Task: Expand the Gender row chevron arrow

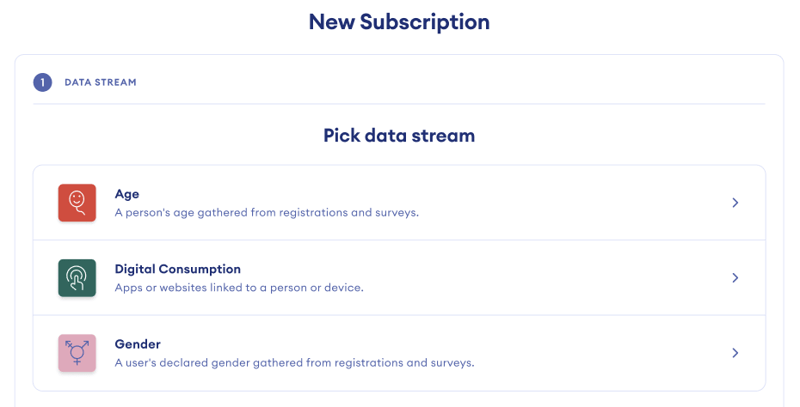Action: click(735, 352)
